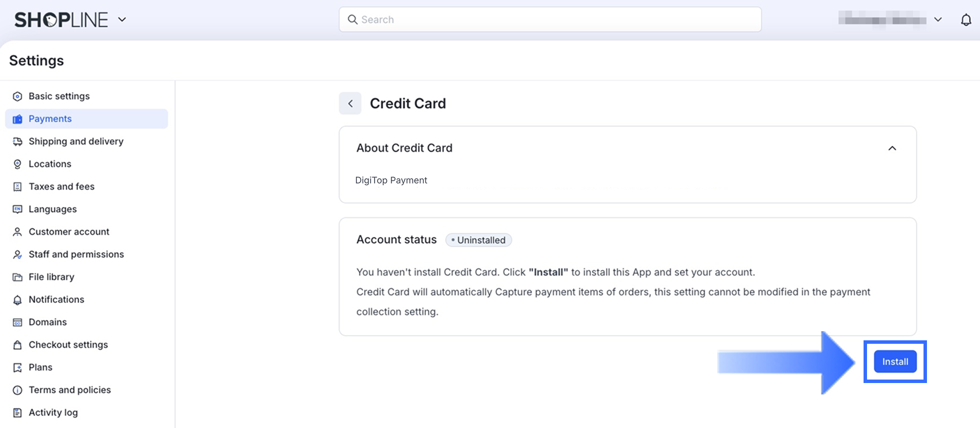The height and width of the screenshot is (428, 980).
Task: Select Terms and policies menu item
Action: click(70, 390)
